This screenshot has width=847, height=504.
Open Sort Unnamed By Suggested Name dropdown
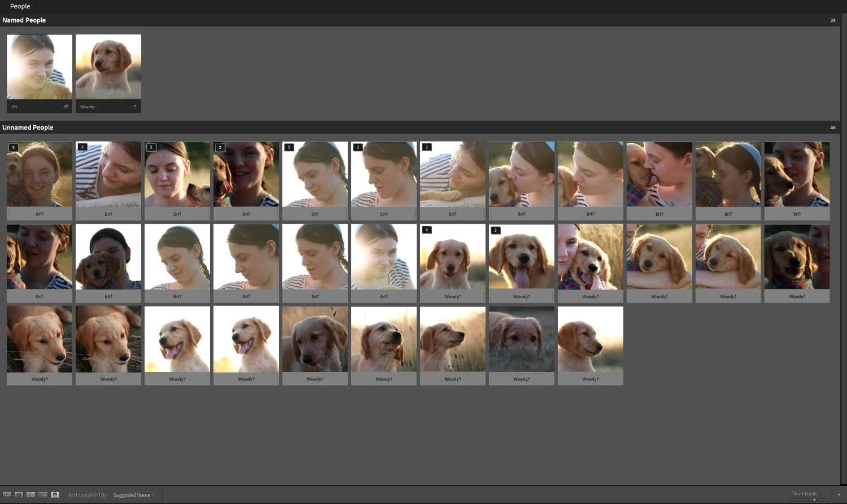click(133, 495)
